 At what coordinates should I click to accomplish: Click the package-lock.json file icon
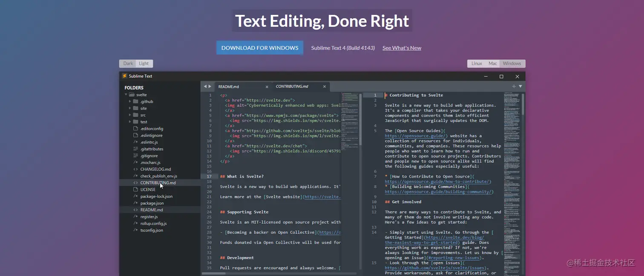[135, 196]
